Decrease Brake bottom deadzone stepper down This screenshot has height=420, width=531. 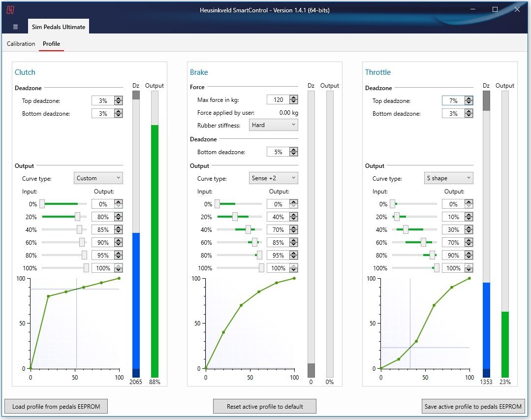[x=293, y=154]
